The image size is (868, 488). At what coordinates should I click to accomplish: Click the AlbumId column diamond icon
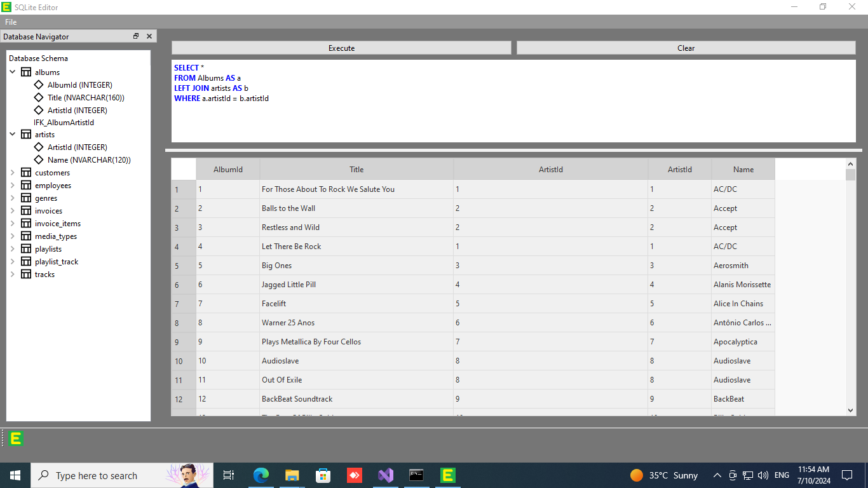(x=38, y=85)
